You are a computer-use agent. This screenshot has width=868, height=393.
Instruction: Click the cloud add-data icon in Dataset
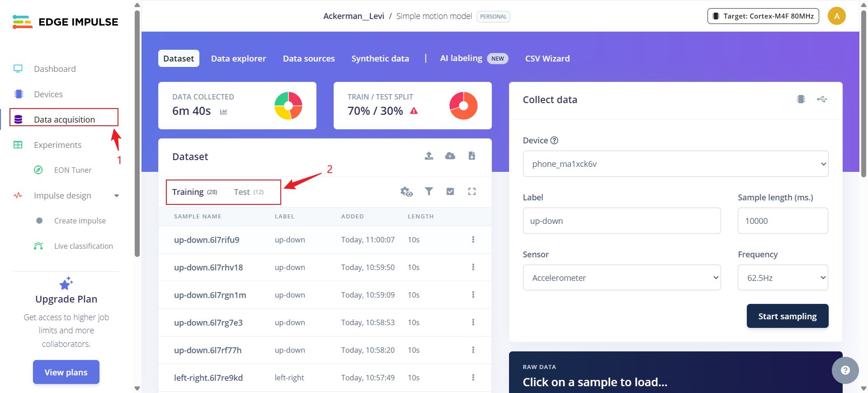450,156
